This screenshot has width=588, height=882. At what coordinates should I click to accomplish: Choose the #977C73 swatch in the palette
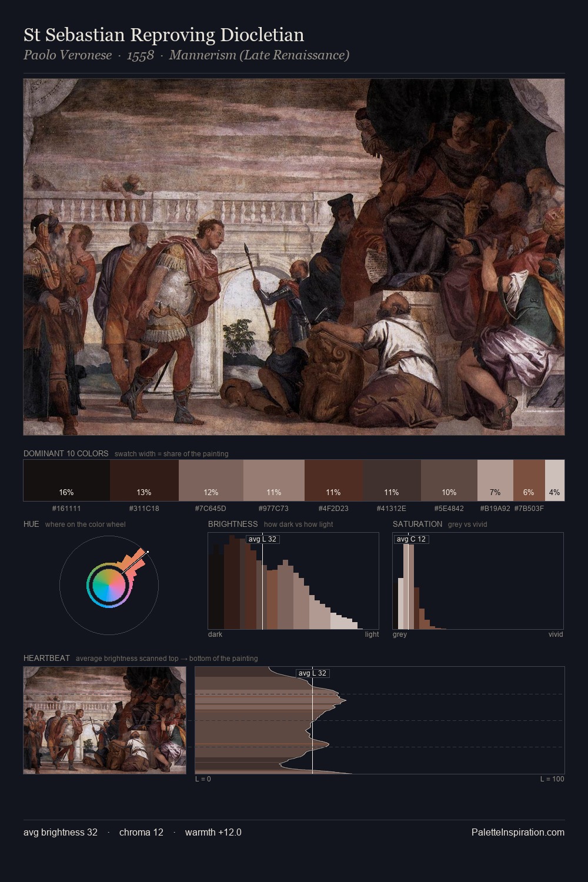[x=274, y=480]
